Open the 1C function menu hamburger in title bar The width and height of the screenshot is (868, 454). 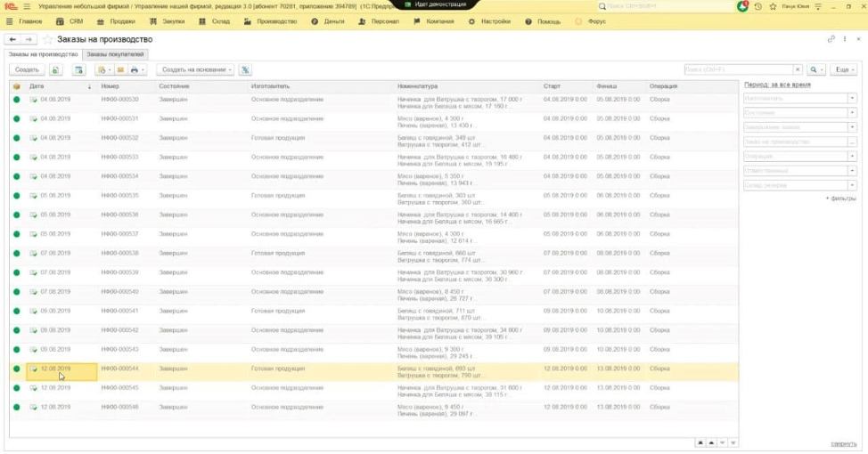click(27, 6)
